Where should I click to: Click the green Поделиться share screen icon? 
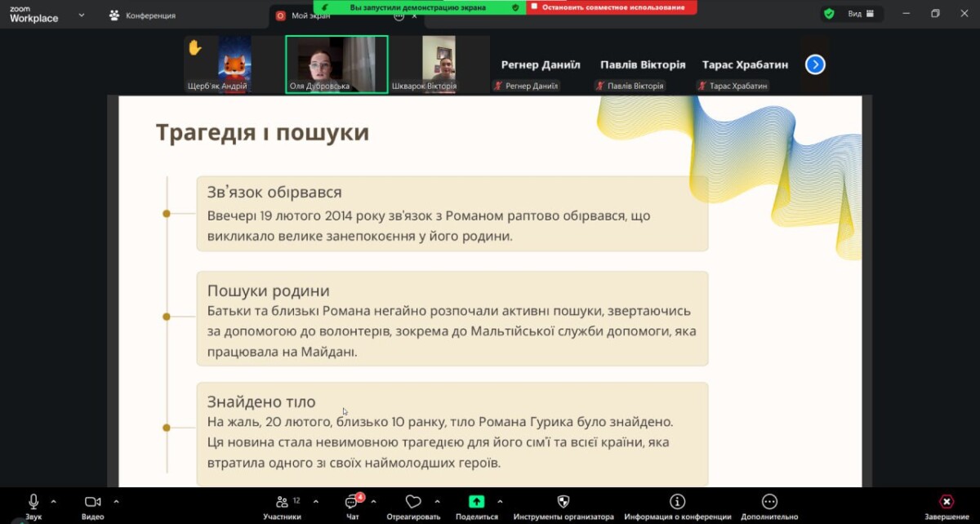[x=476, y=503]
